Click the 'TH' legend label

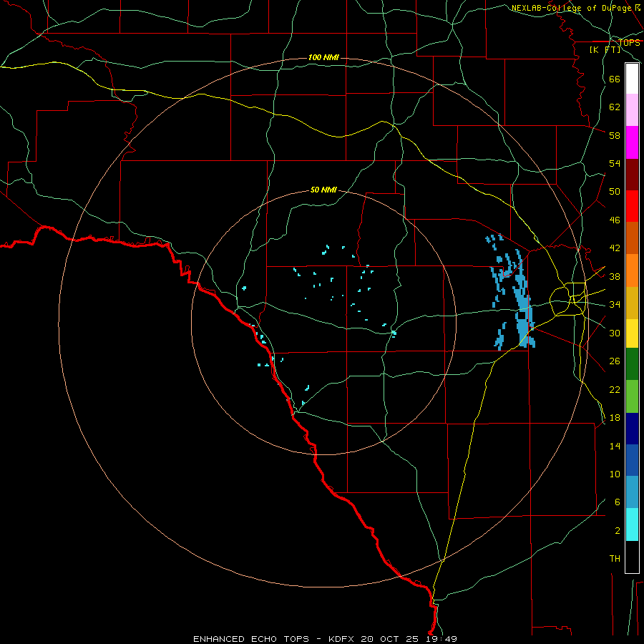[x=615, y=559]
